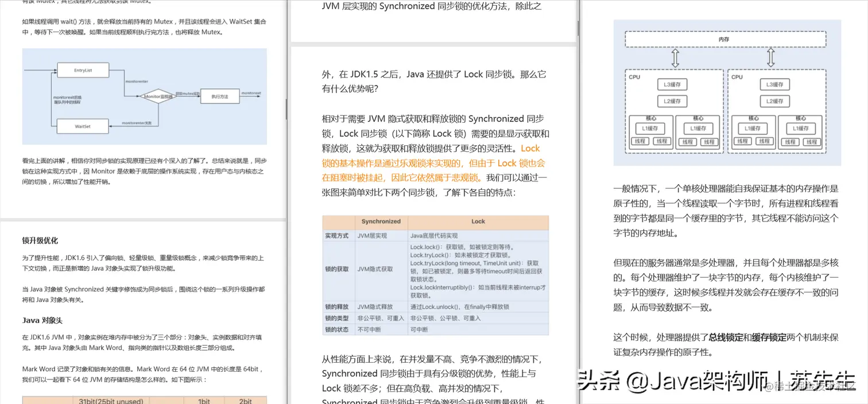Viewport: 868px width, 404px height.
Task: Click the 执行方法 box in the diagram
Action: (x=219, y=96)
